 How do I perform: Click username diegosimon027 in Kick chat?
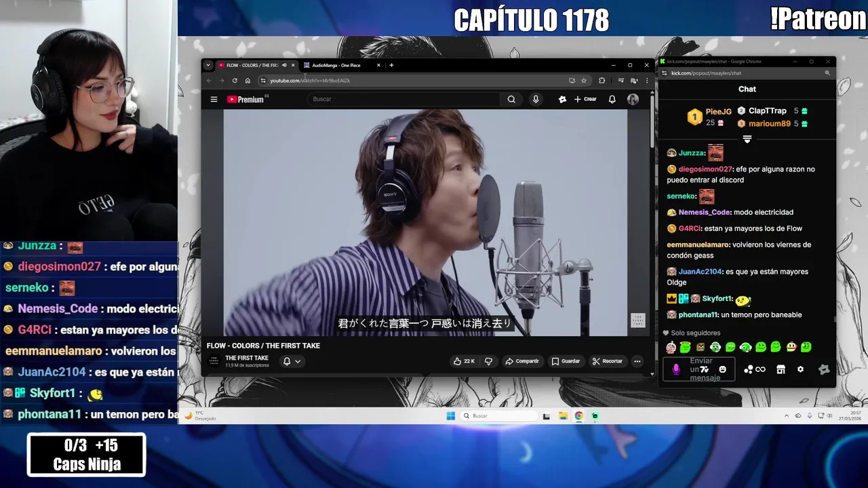click(x=705, y=169)
